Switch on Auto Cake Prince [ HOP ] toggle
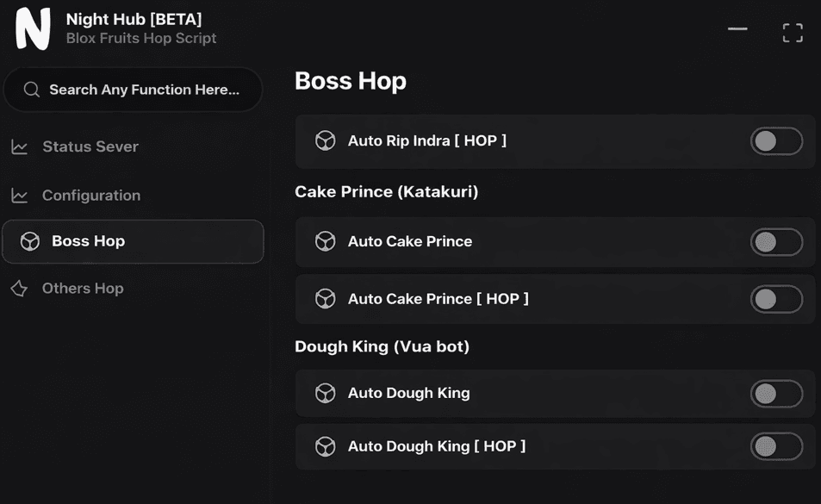This screenshot has height=504, width=821. 776,299
